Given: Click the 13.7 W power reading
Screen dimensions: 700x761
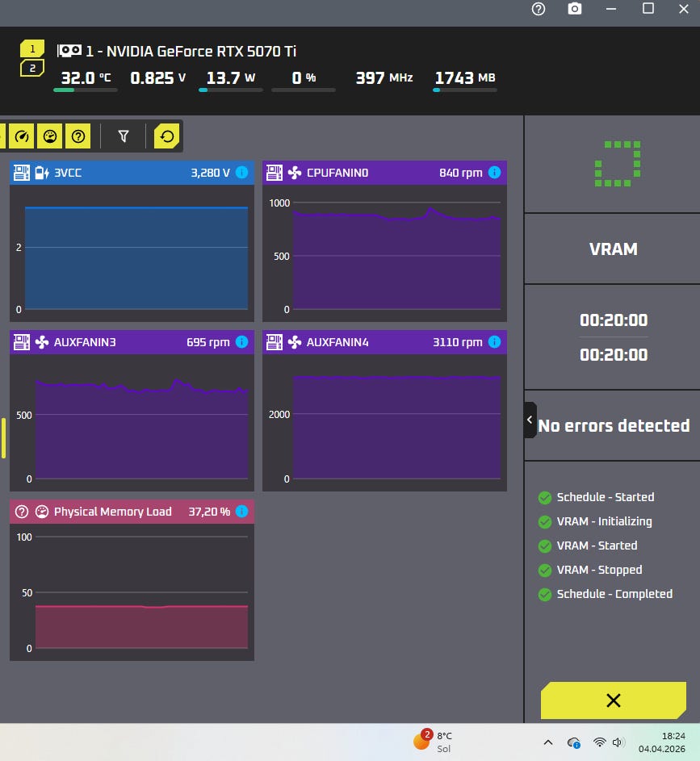Looking at the screenshot, I should tap(231, 77).
